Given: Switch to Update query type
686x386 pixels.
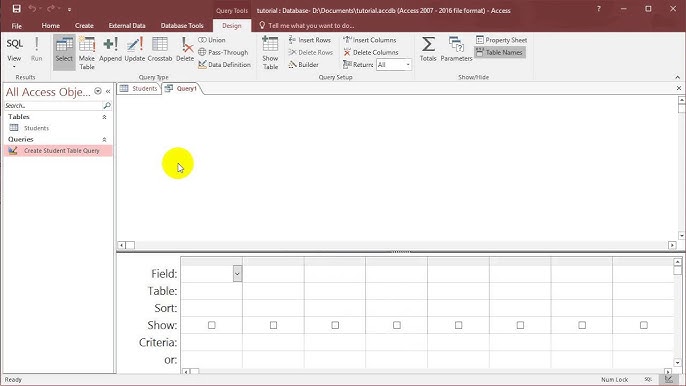Looking at the screenshot, I should point(135,49).
